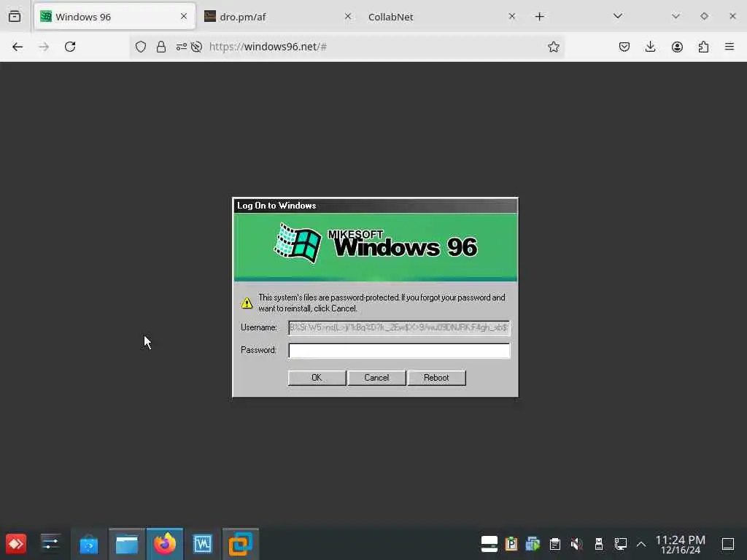747x560 pixels.
Task: Click the Reboot button
Action: tap(436, 378)
